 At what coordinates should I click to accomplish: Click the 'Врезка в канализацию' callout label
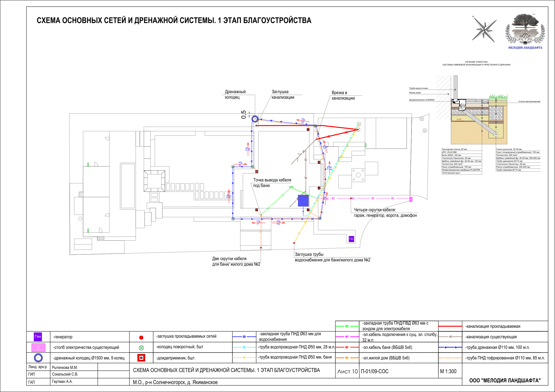pos(343,95)
